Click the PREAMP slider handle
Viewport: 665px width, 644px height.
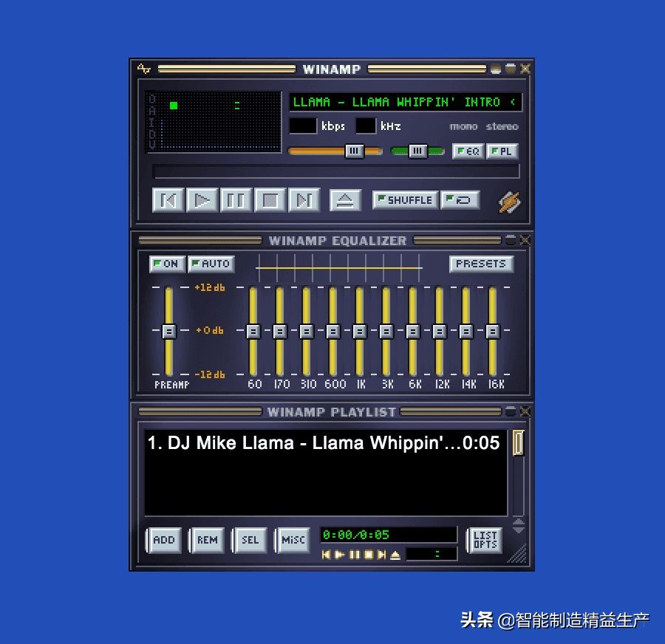click(x=168, y=331)
